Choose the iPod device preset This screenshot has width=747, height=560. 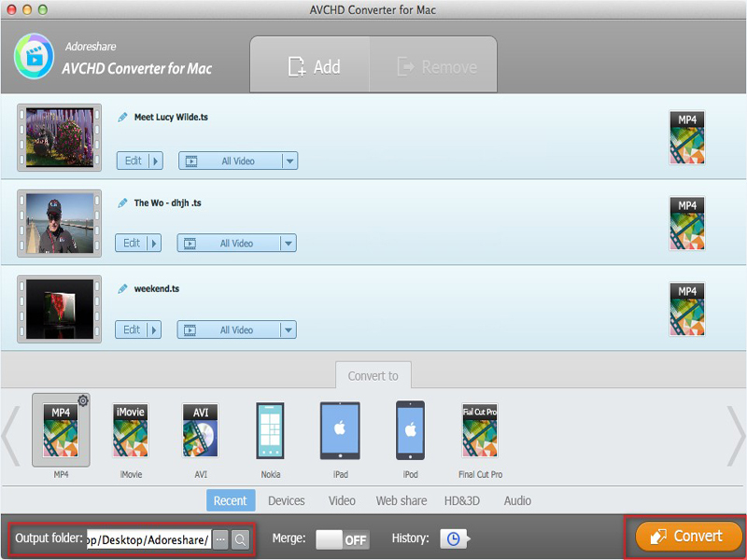(410, 430)
